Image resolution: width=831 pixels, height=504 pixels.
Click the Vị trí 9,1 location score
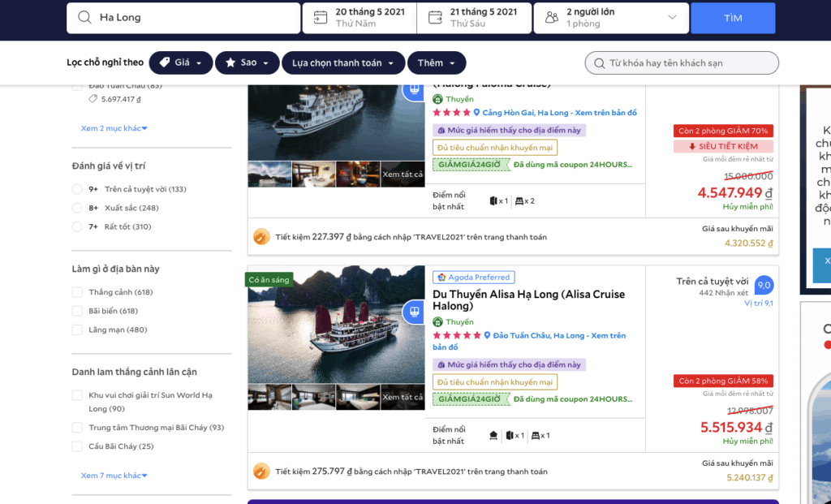759,304
